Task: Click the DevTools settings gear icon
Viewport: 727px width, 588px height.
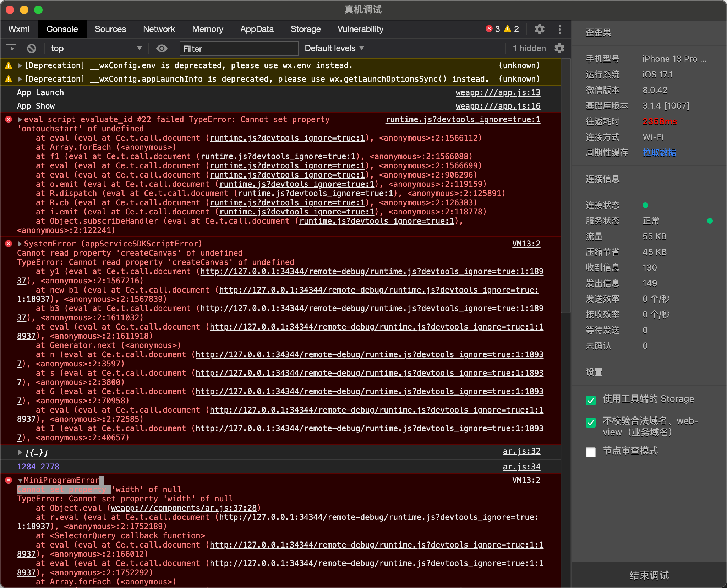Action: 539,29
